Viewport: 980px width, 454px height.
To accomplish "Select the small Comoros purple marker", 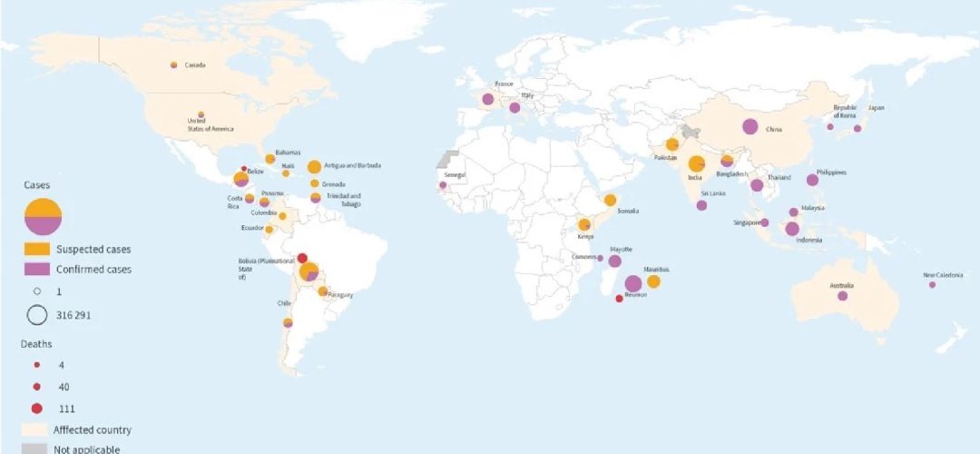I will pos(600,258).
